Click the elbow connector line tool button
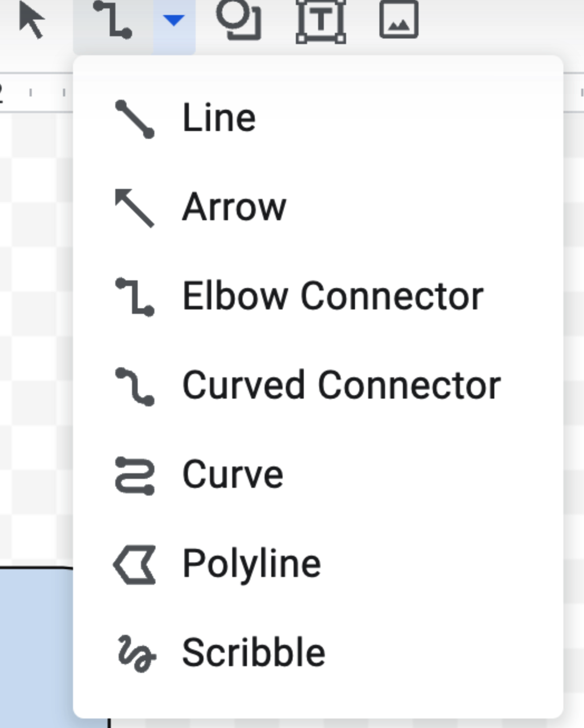Viewport: 584px width, 728px height. (113, 20)
